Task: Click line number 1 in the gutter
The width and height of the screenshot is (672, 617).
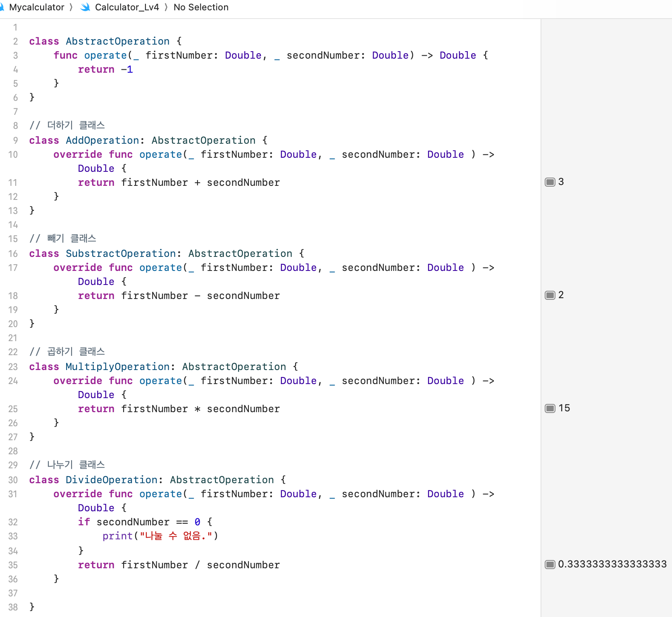Action: [x=15, y=27]
